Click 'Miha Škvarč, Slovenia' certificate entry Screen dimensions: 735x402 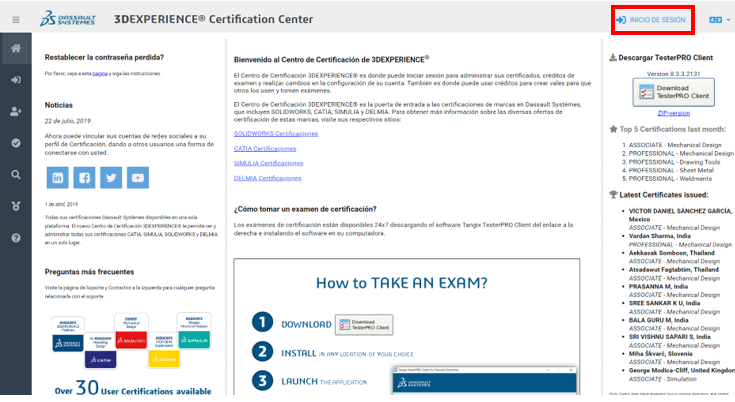(x=660, y=354)
